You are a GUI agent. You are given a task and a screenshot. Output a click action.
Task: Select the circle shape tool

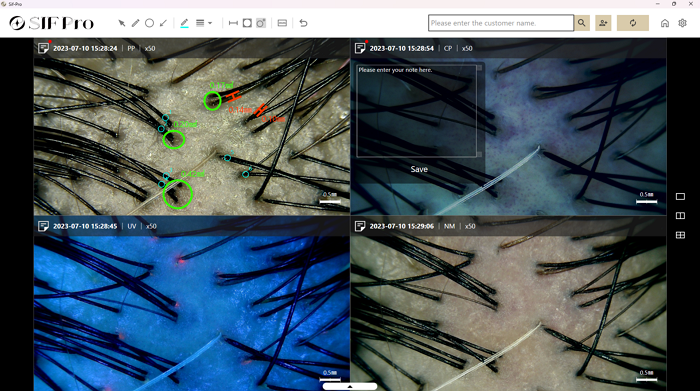click(150, 23)
